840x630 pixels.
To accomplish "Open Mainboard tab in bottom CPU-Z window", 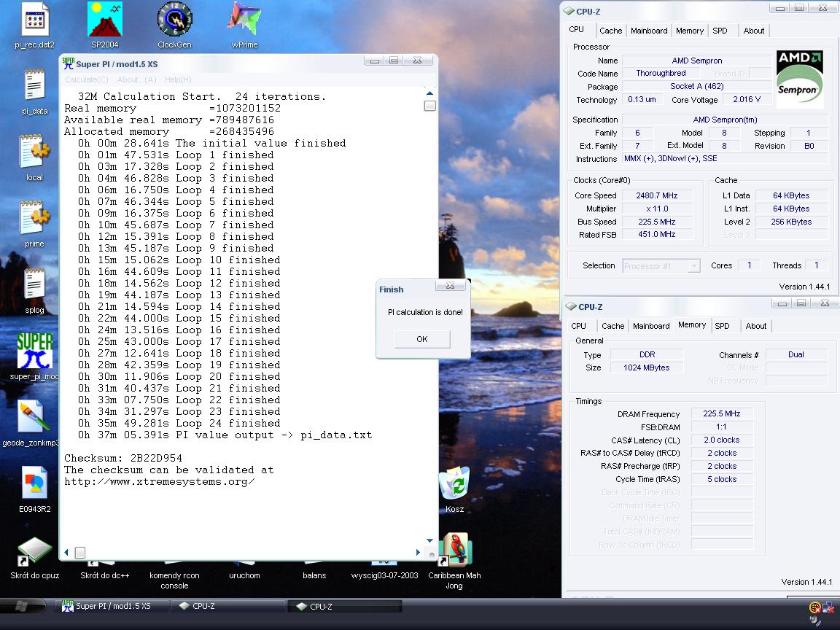I will coord(651,326).
